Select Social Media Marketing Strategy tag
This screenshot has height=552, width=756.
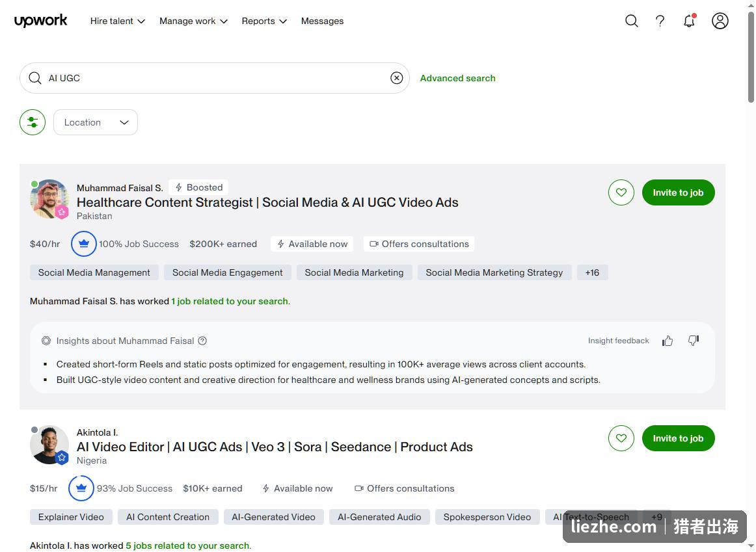click(494, 272)
